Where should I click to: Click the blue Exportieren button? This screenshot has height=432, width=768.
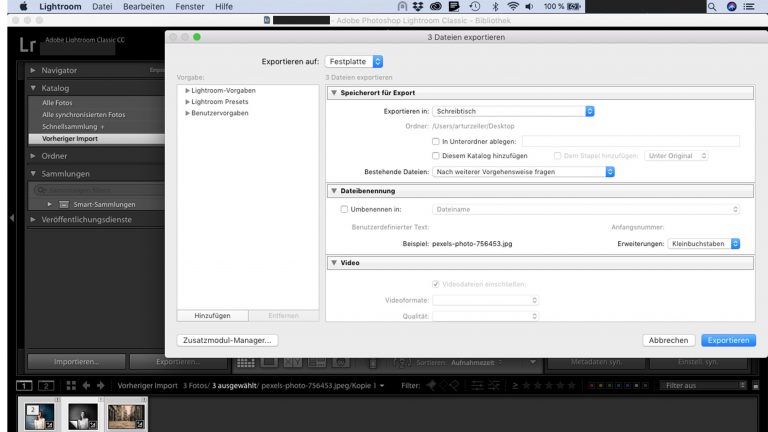[x=727, y=340]
